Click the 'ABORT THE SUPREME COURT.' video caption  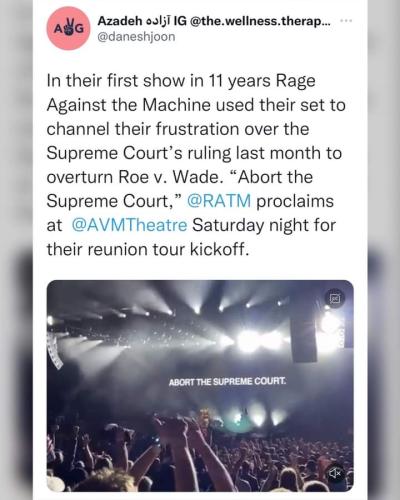(227, 381)
